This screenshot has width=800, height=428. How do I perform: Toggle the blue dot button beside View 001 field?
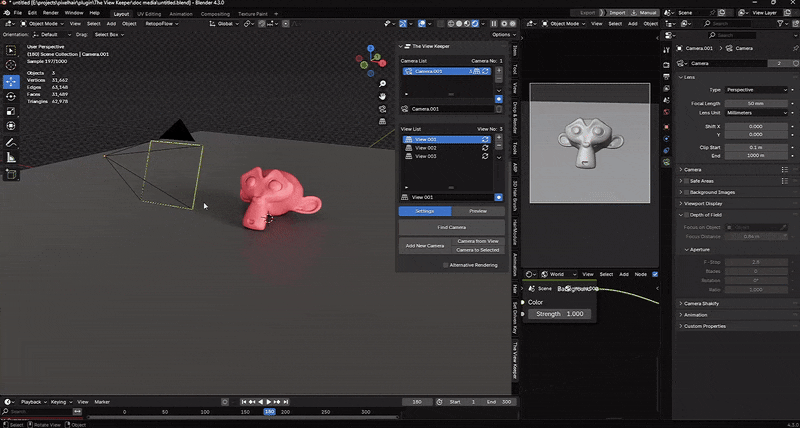pyautogui.click(x=498, y=197)
